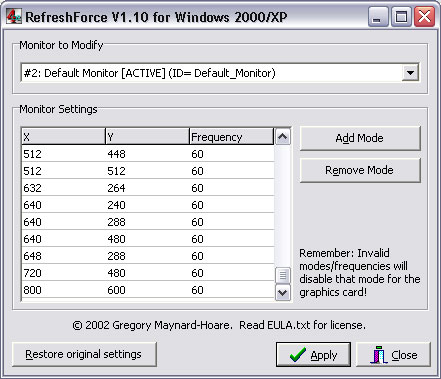Select X value 512 in the 512 x 448 row
This screenshot has height=379, width=441.
32,154
